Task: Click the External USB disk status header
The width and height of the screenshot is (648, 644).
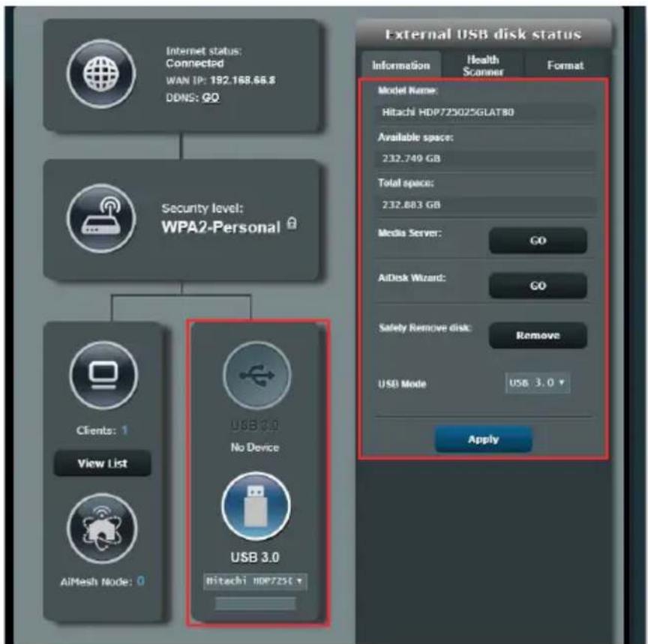Action: pos(483,34)
